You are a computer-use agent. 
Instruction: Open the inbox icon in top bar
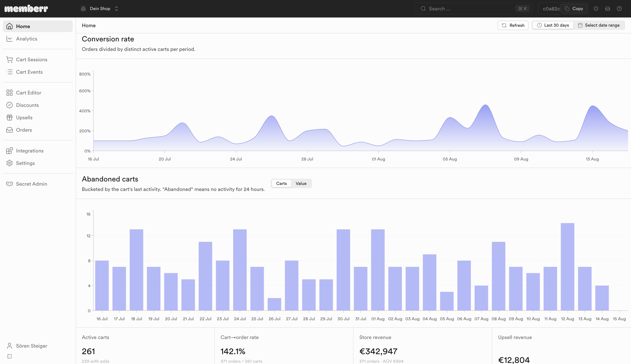(607, 9)
